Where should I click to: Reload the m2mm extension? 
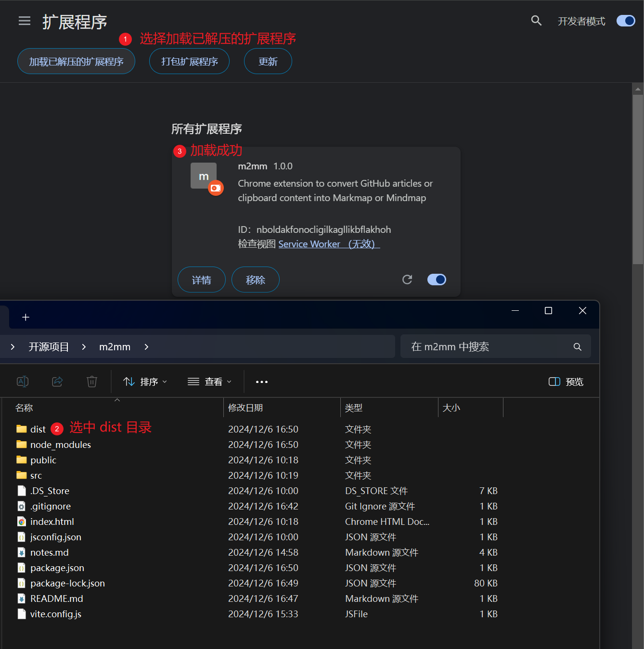(x=407, y=280)
